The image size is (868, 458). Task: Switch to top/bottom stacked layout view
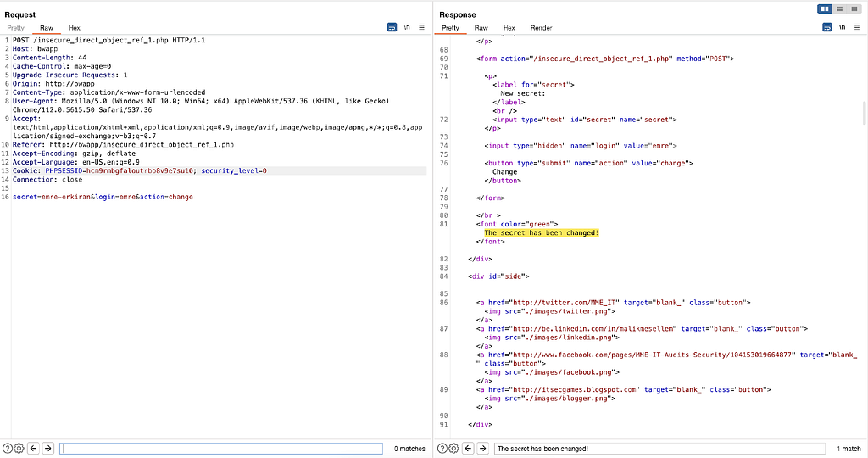[839, 8]
